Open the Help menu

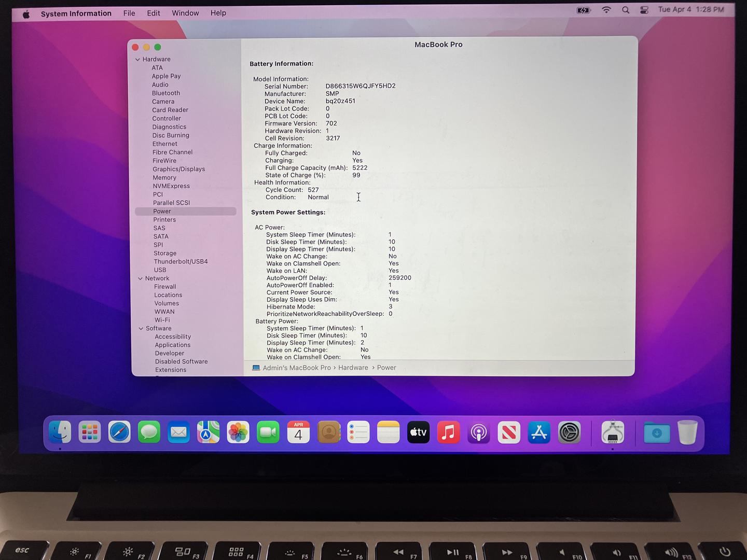pos(218,13)
